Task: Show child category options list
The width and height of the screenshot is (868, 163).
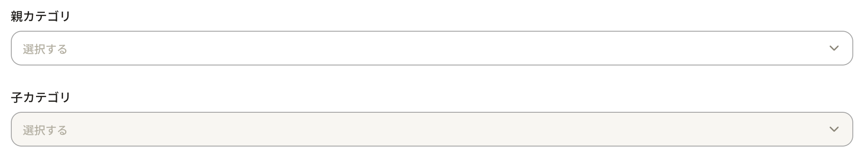Action: (x=432, y=129)
